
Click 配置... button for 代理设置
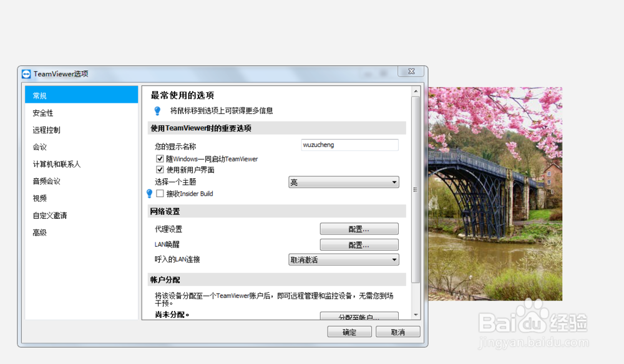[x=359, y=229]
